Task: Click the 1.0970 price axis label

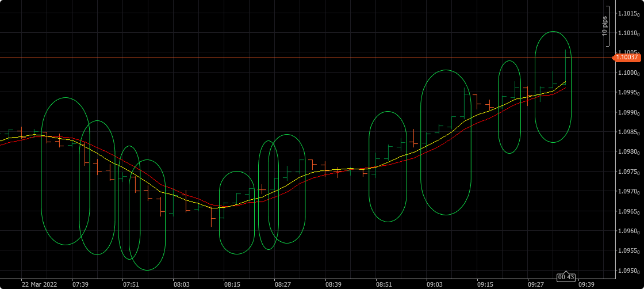Action: click(x=629, y=191)
